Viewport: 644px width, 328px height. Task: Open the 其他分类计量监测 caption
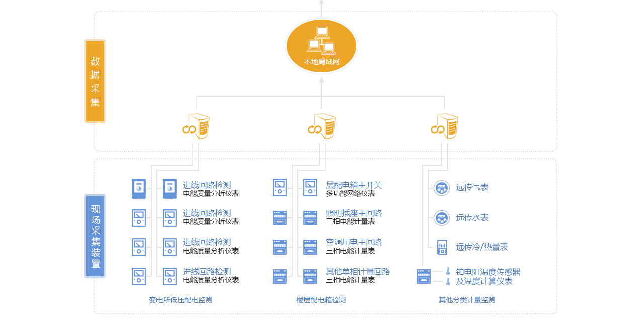(x=467, y=300)
